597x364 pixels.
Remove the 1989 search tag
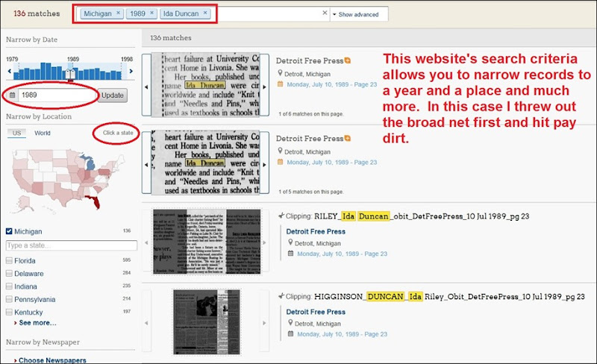pyautogui.click(x=151, y=13)
